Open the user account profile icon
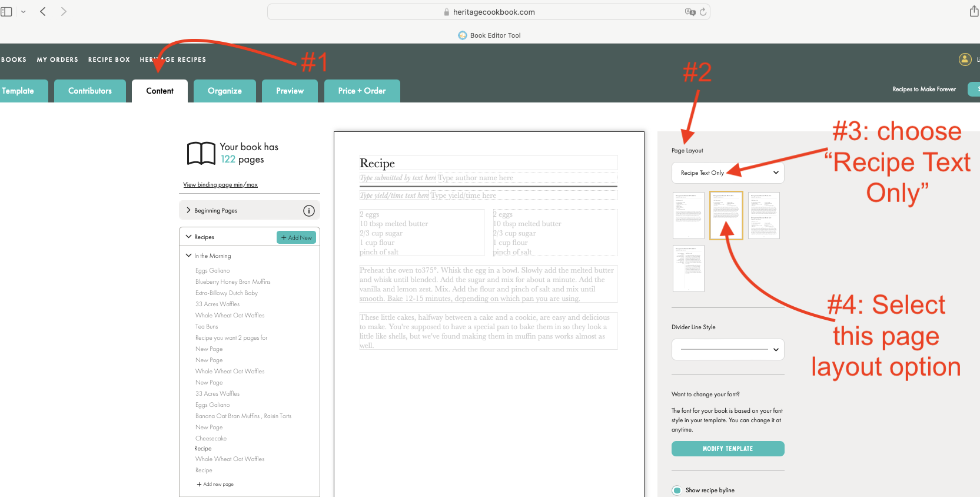This screenshot has width=980, height=497. [x=965, y=59]
